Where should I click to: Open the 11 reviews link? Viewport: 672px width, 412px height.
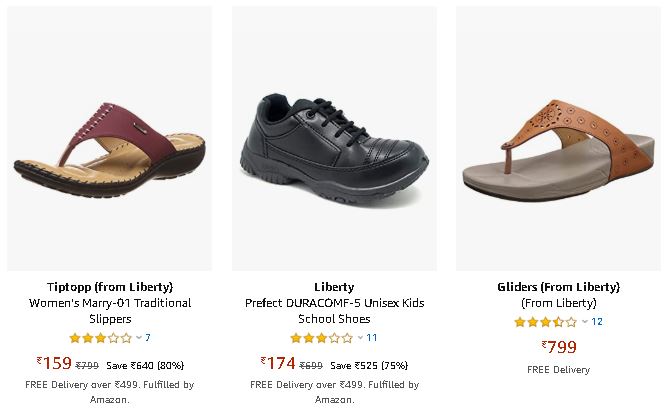(x=372, y=338)
